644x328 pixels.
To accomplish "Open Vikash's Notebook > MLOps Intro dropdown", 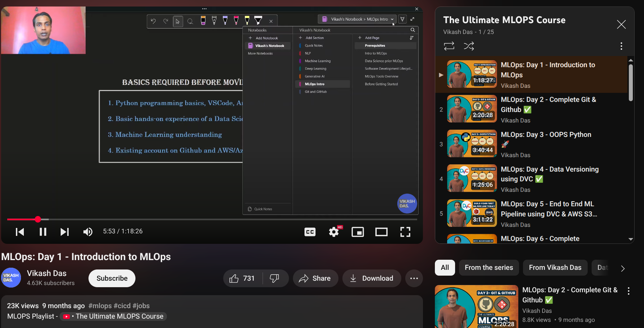I will 357,19.
